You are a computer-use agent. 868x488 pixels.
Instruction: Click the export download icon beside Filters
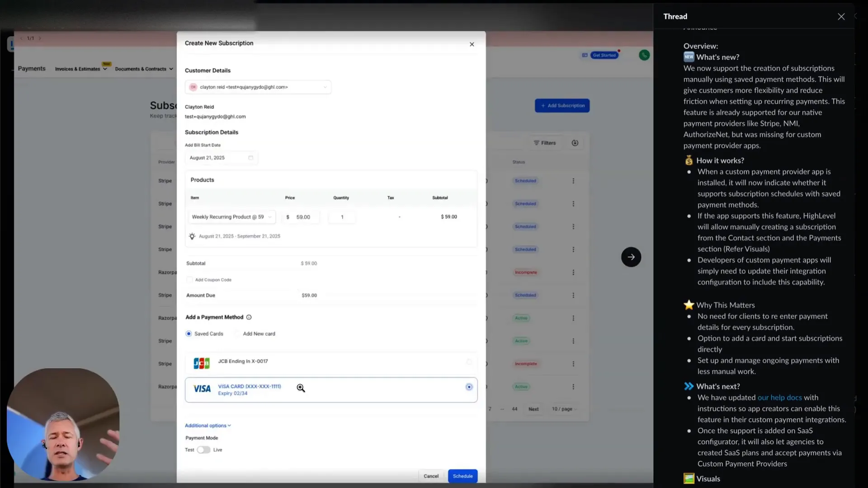point(575,143)
